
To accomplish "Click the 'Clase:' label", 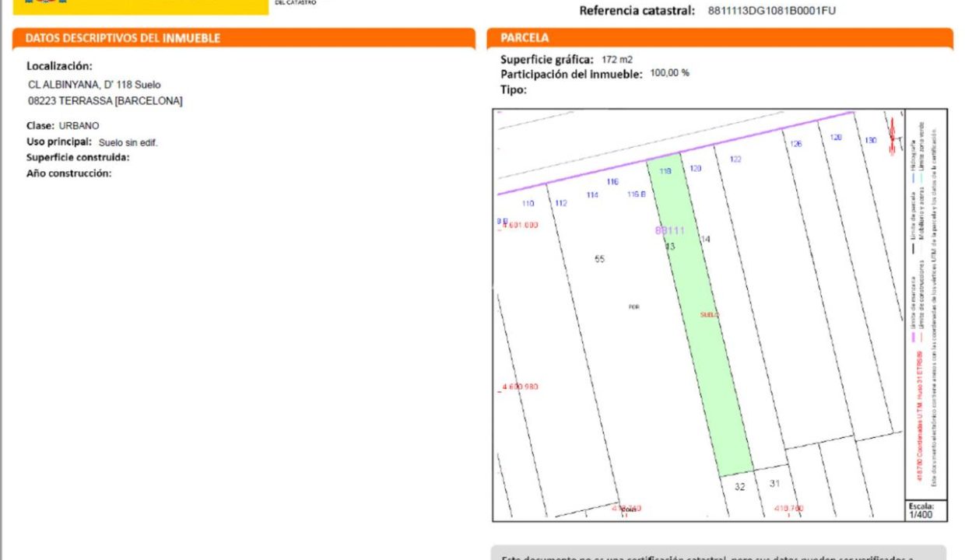I will [x=40, y=125].
